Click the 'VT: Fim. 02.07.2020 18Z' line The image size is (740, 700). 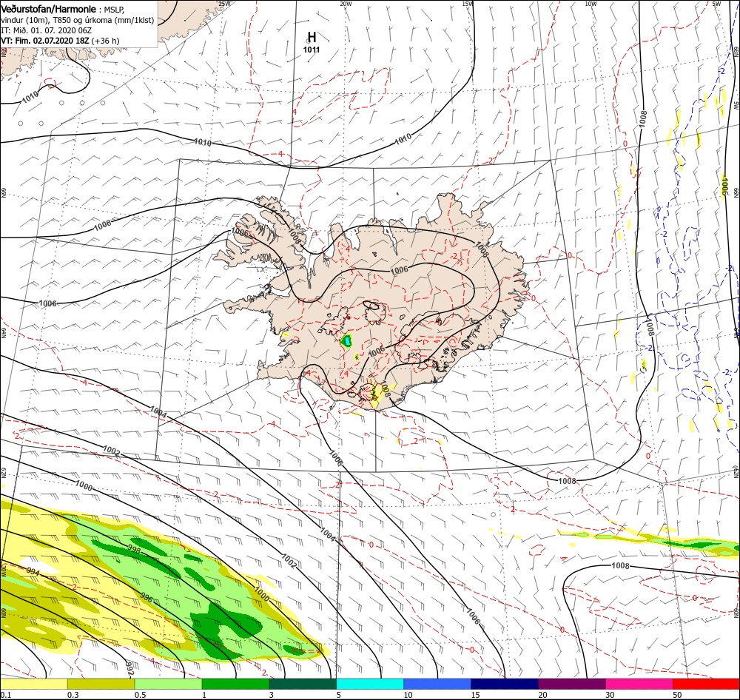(x=45, y=41)
